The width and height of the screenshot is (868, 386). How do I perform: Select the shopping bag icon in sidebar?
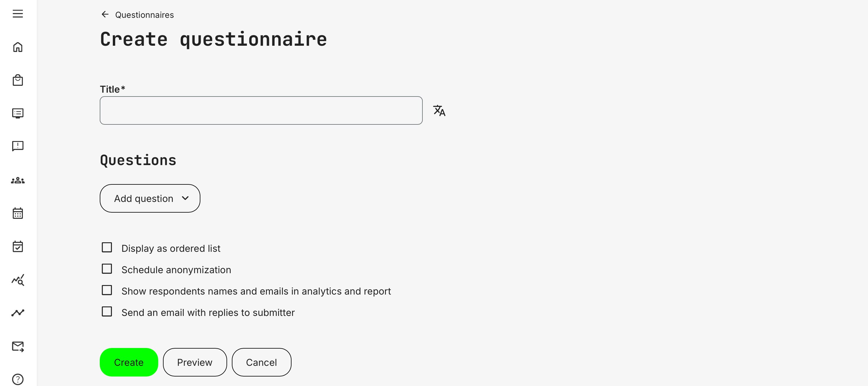(18, 80)
